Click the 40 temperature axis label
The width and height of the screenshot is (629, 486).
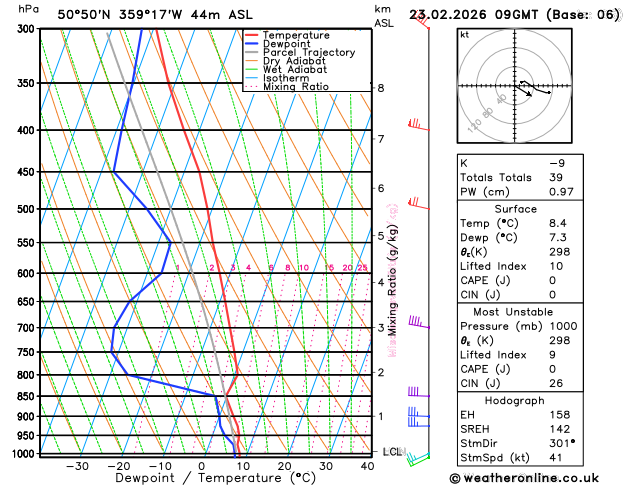pyautogui.click(x=367, y=466)
